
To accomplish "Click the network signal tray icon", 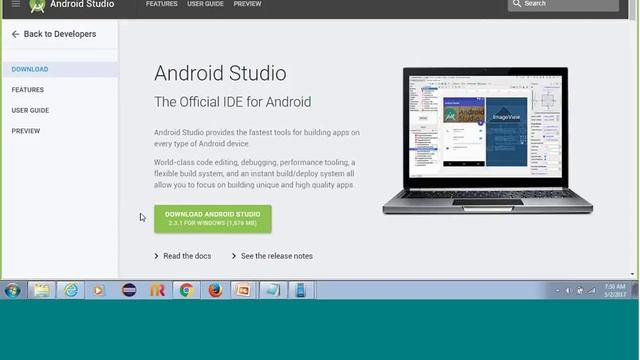I will 592,291.
